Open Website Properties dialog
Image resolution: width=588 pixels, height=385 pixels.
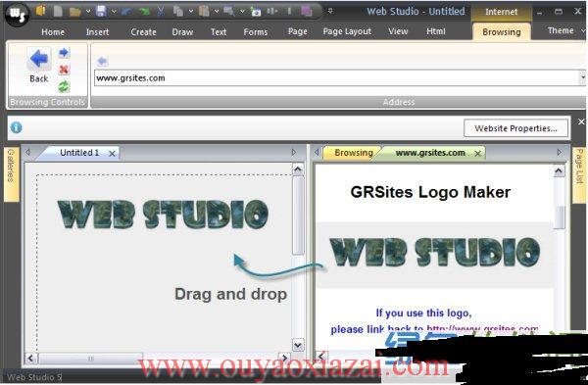515,128
